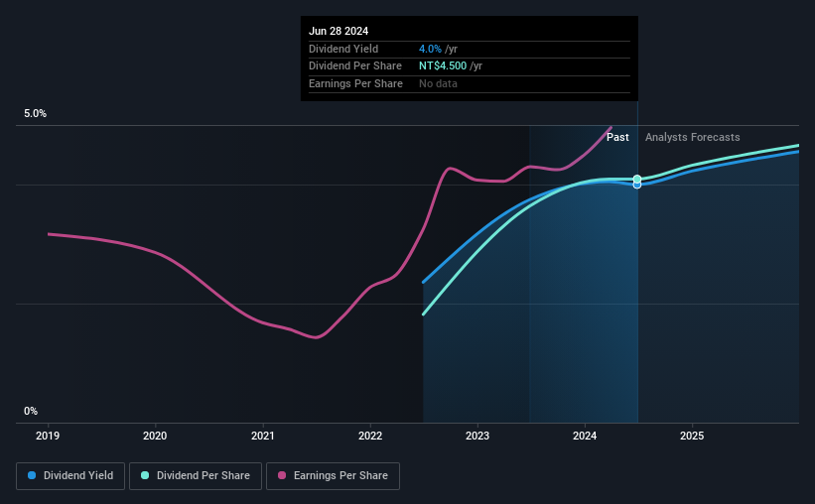Click the 2023 x-axis label
This screenshot has height=504, width=815.
[477, 436]
